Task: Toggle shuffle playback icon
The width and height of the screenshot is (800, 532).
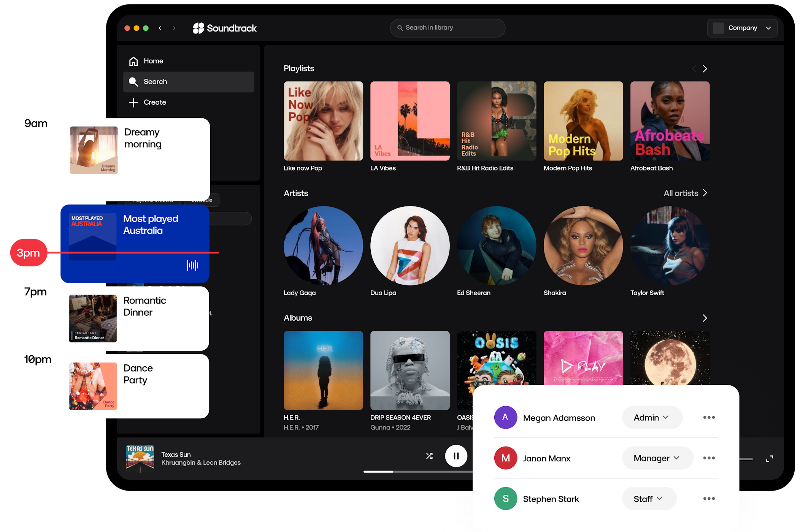Action: pos(429,456)
